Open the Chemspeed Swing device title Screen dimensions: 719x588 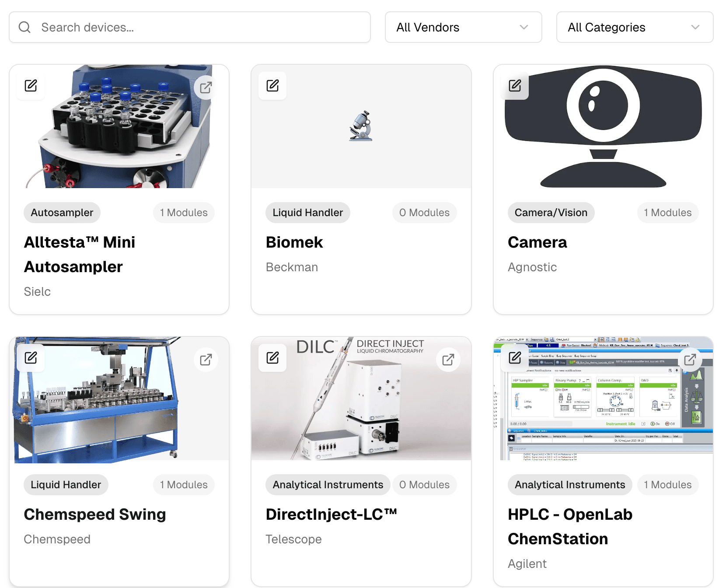[x=95, y=514]
